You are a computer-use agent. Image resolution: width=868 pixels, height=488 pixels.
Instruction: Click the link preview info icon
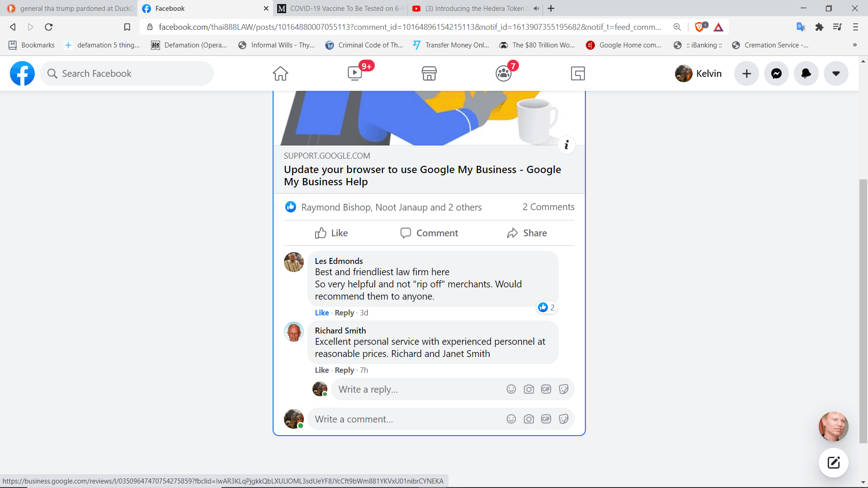[566, 145]
